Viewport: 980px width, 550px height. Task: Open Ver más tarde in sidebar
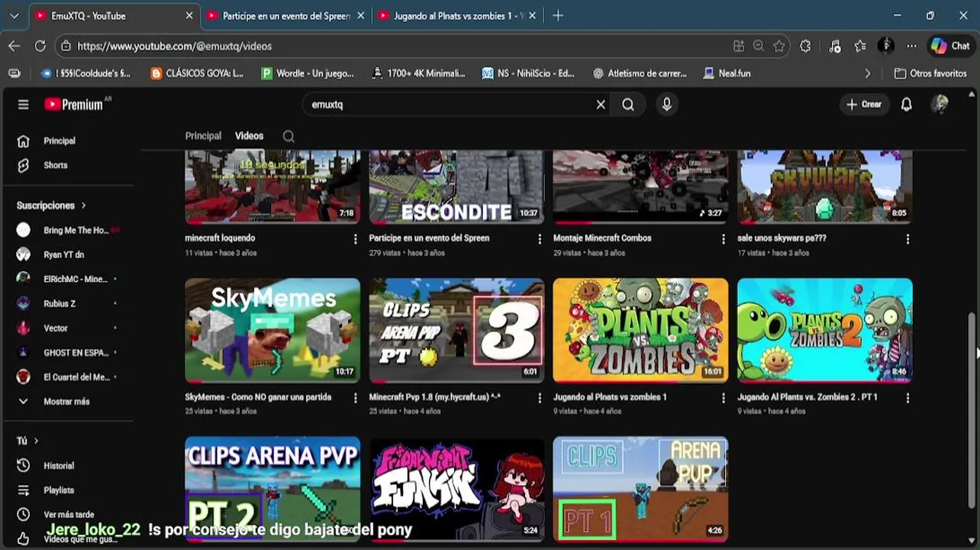point(67,514)
